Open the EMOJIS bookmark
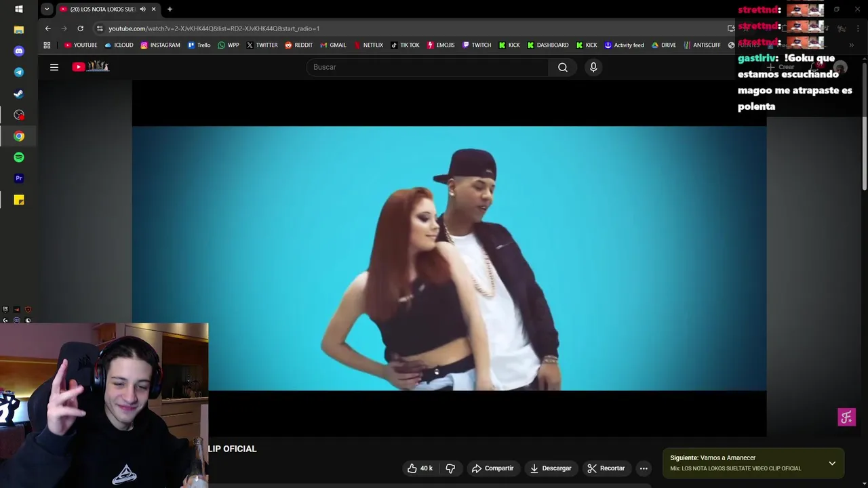The height and width of the screenshot is (488, 868). 440,45
